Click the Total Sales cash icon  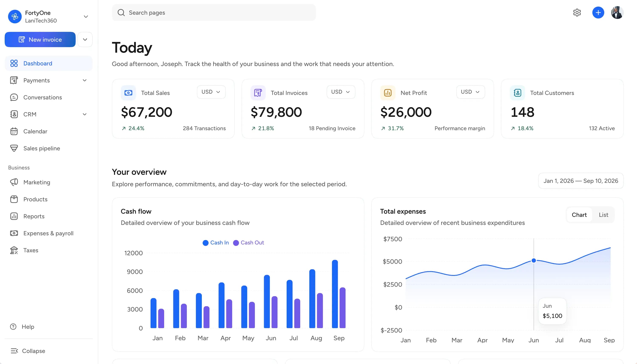pos(128,93)
